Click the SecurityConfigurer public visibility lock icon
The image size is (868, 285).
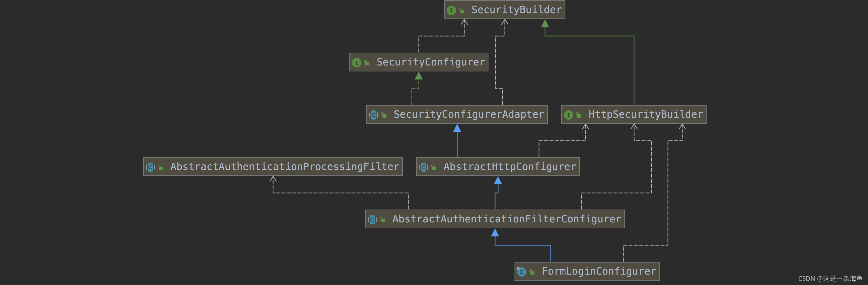coord(367,63)
